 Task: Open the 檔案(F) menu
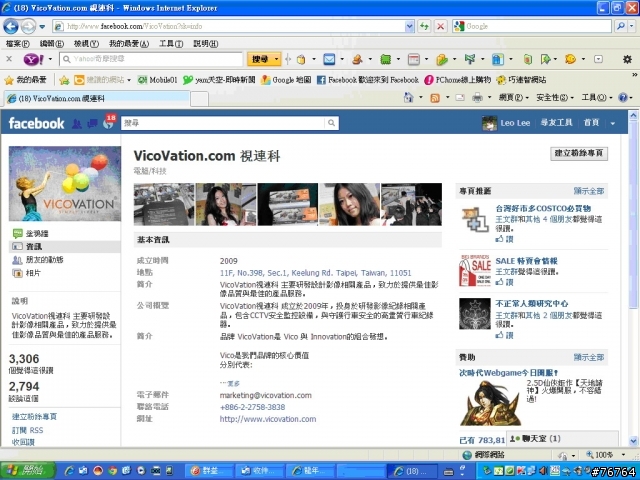18,44
